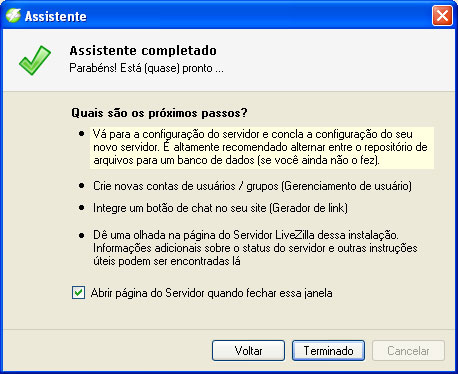Click the bullet beside 'Vá para a configuração'

point(82,134)
